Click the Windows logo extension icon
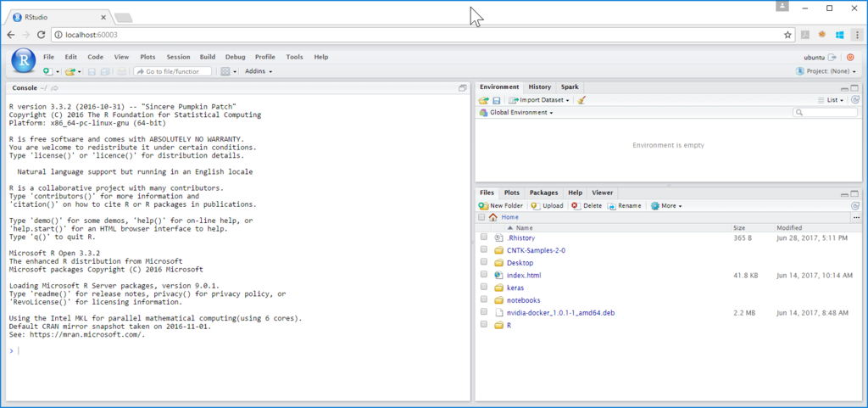This screenshot has width=868, height=408. click(x=839, y=35)
